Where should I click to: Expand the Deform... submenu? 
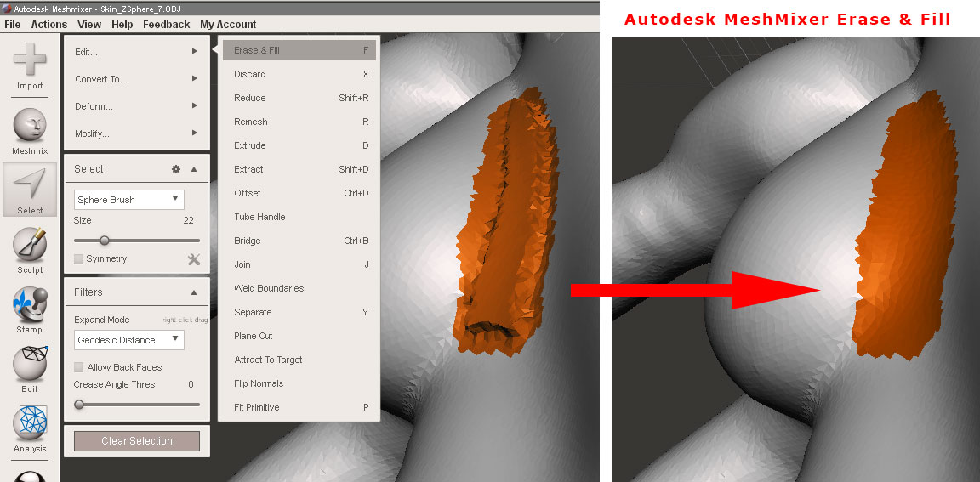point(137,106)
